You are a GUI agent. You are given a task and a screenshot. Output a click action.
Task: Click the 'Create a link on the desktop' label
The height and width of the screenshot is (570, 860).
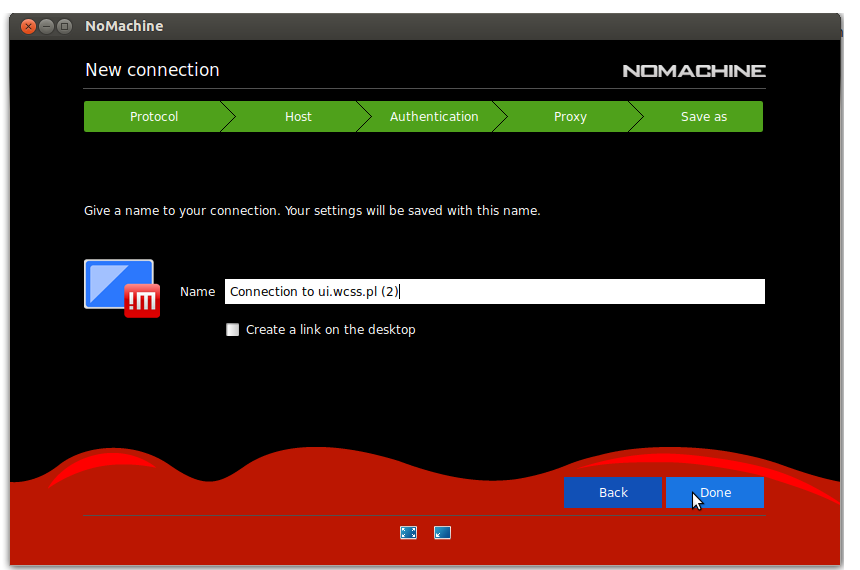[x=330, y=330]
